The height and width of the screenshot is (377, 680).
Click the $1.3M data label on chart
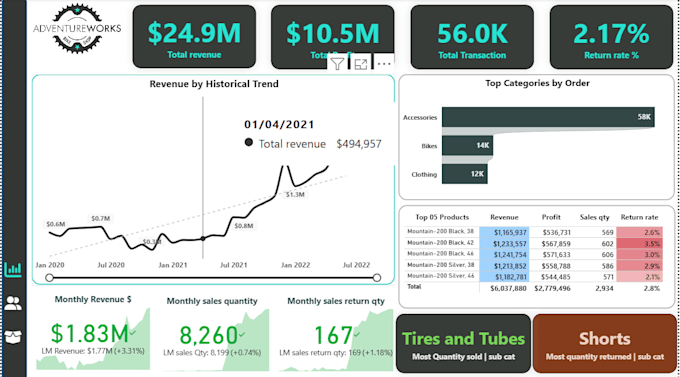tap(295, 195)
